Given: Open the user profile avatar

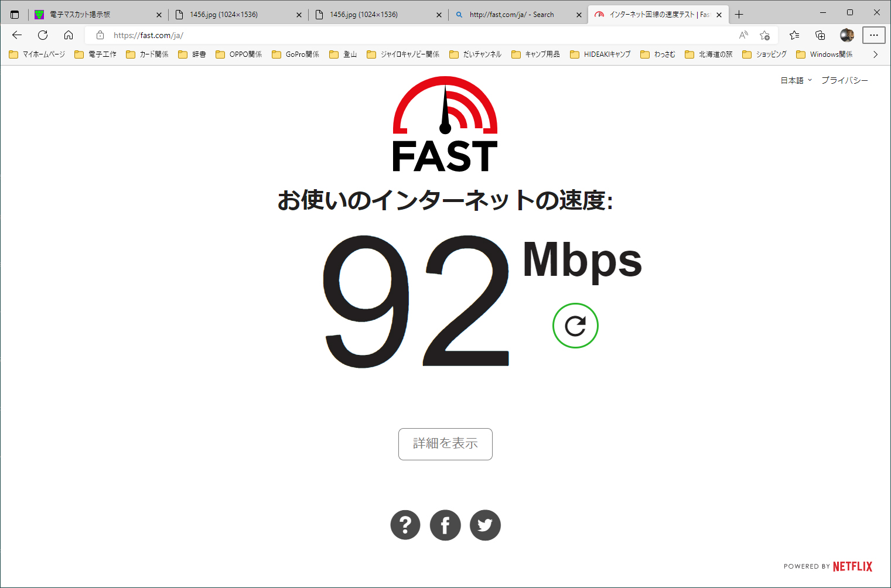Looking at the screenshot, I should point(846,35).
